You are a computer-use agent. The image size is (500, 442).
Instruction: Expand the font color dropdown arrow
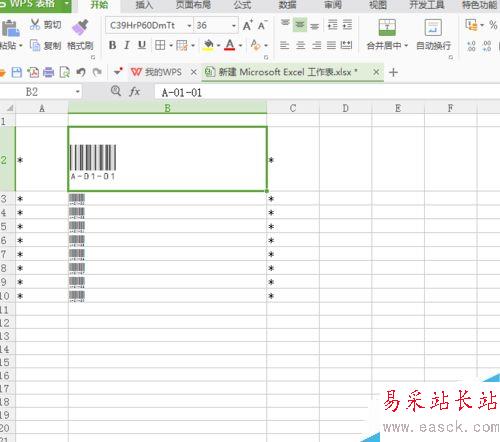click(240, 45)
